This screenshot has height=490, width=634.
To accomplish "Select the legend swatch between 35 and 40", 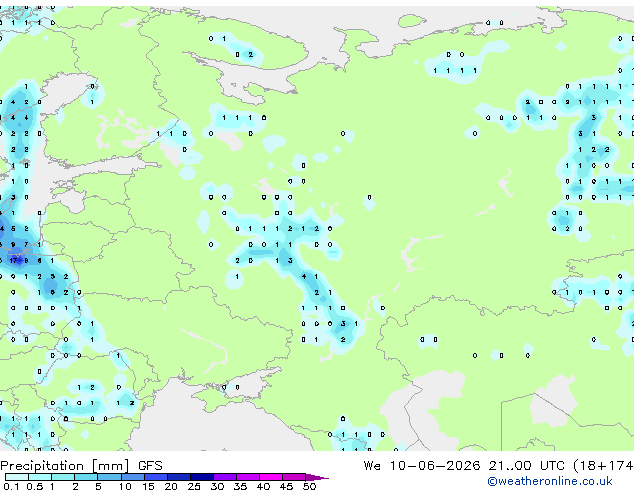I will [248, 477].
